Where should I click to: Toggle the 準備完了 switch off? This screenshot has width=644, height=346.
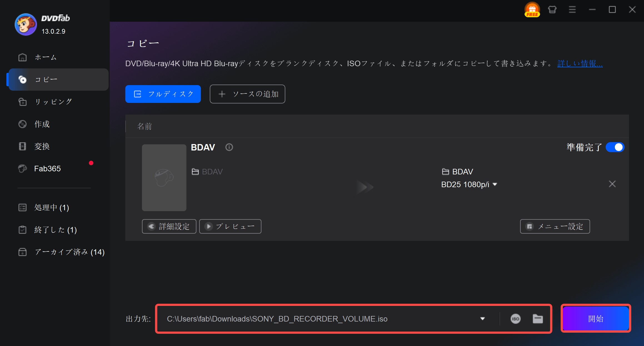tap(615, 147)
